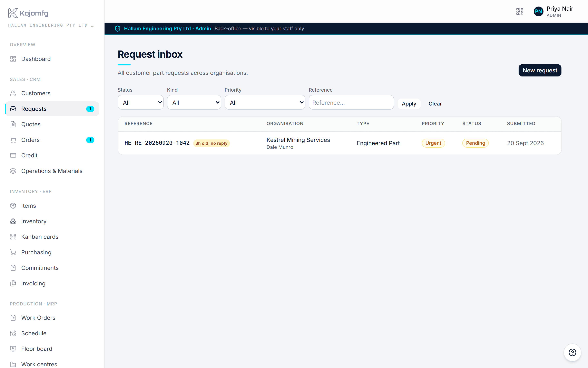Focus the Reference search field
The image size is (588, 368).
pyautogui.click(x=351, y=102)
